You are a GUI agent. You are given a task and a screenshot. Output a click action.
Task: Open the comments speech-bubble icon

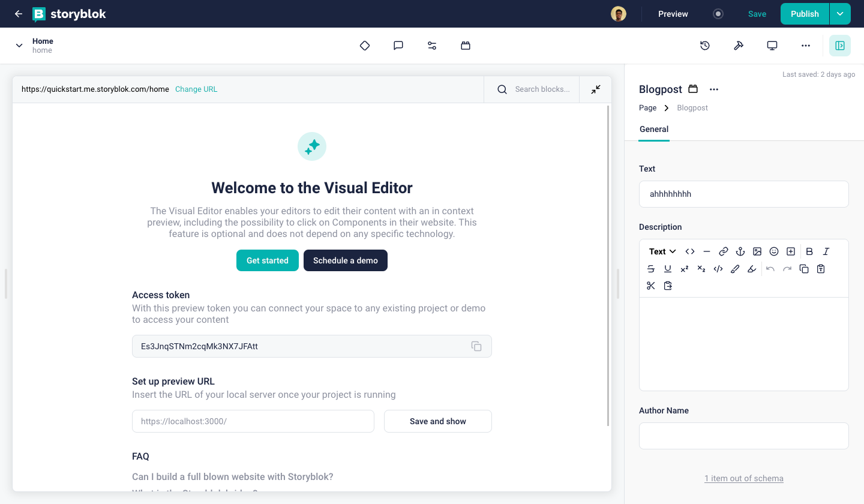(x=398, y=46)
